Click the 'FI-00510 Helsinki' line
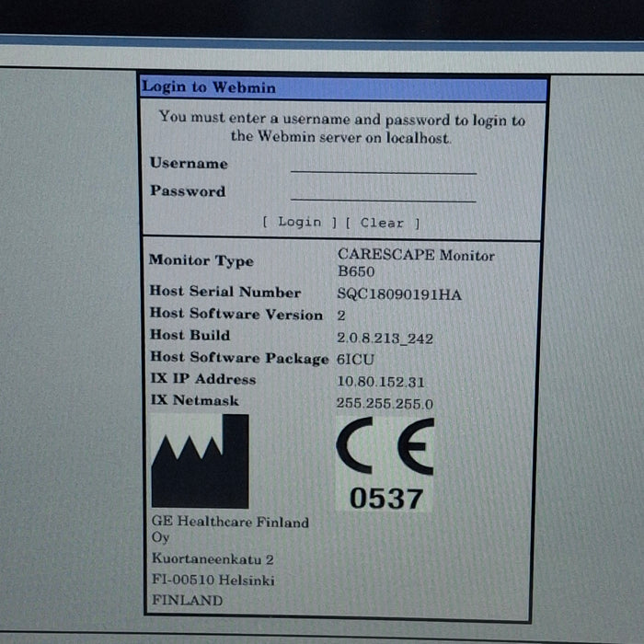The width and height of the screenshot is (644, 644). pyautogui.click(x=213, y=580)
